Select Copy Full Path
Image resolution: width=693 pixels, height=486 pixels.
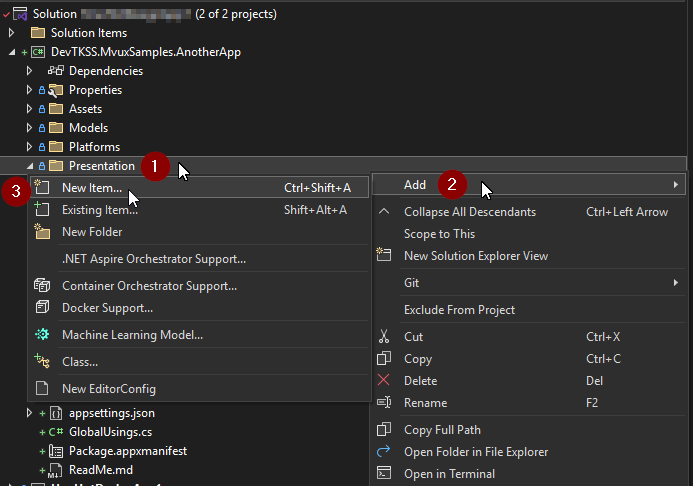529,430
